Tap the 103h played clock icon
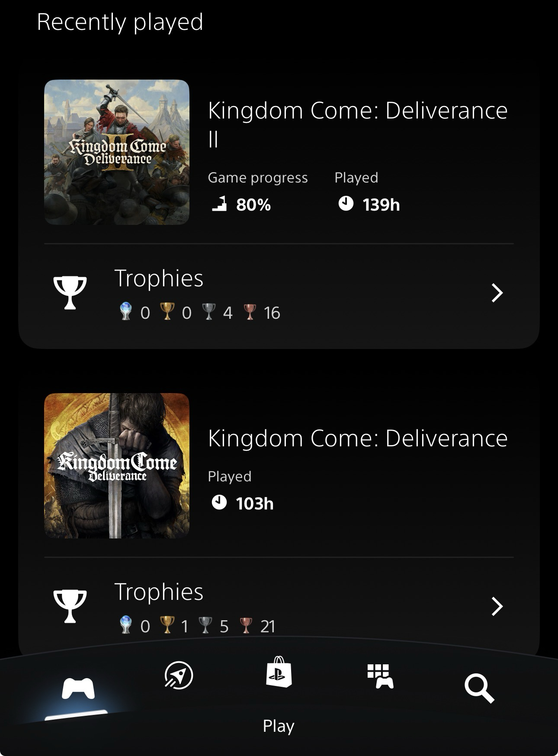Viewport: 558px width, 756px height. click(219, 503)
